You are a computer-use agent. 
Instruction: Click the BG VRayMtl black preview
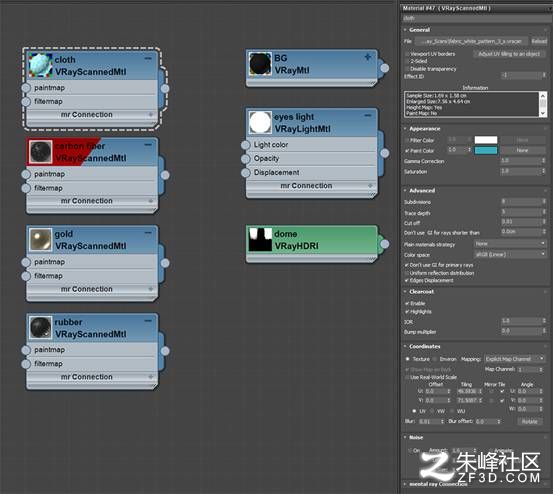[260, 64]
